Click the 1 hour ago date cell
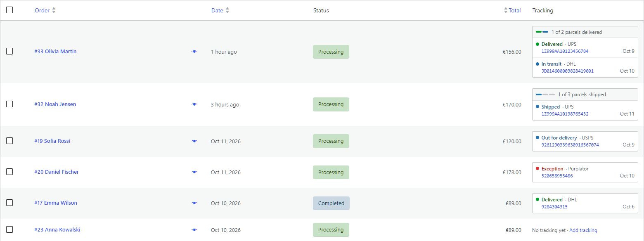The image size is (644, 241). coord(224,52)
